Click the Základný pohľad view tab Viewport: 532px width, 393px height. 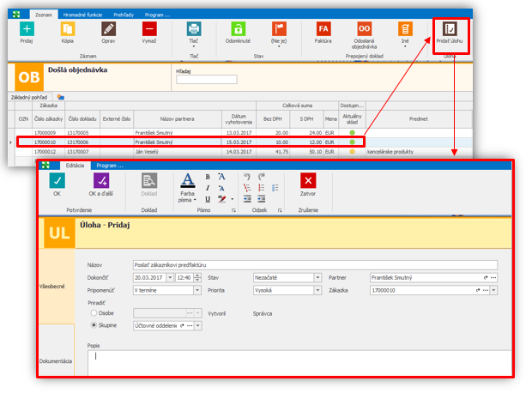(x=29, y=98)
